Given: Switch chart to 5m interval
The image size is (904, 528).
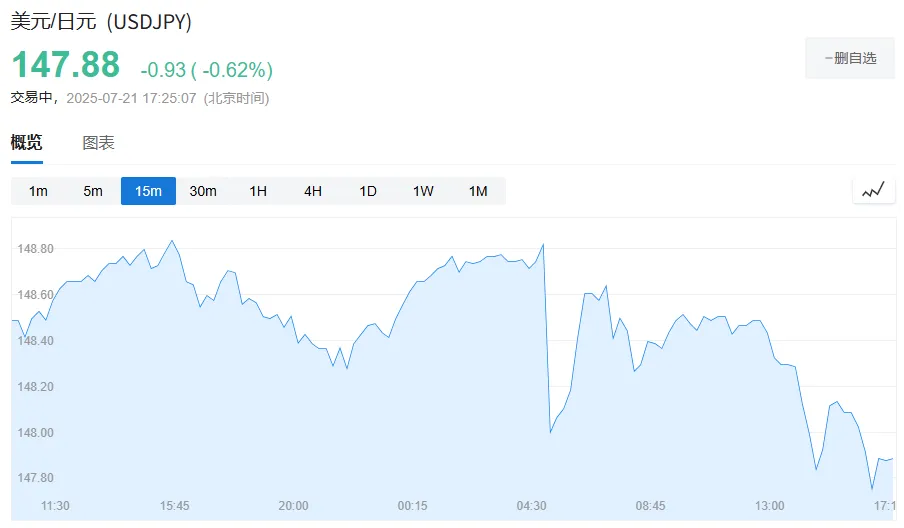Looking at the screenshot, I should click(93, 191).
